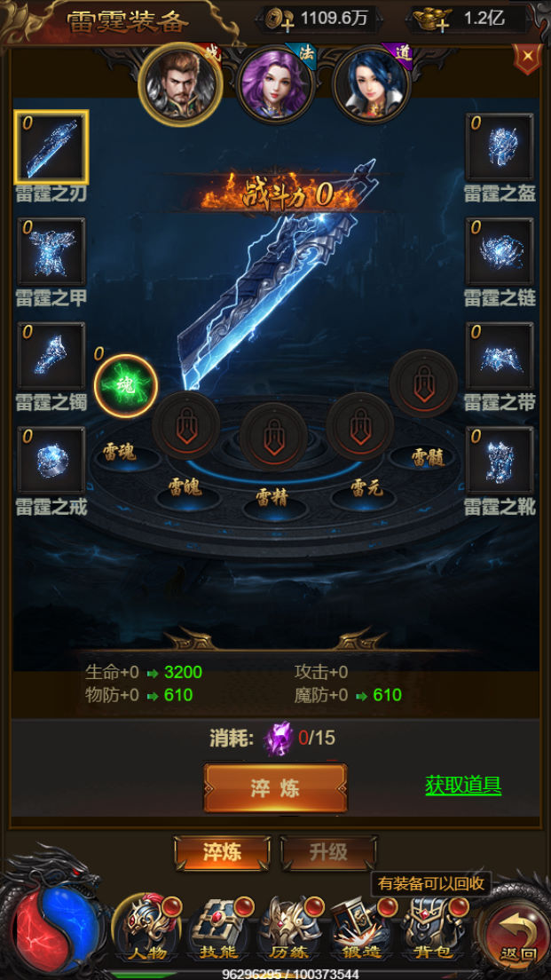
Task: Open the 获取道具 link
Action: click(463, 785)
